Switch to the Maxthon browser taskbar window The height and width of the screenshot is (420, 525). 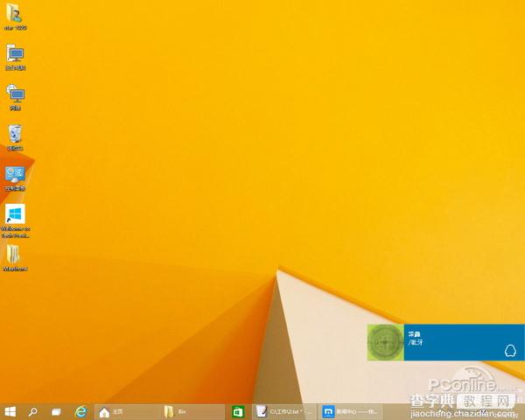pos(350,411)
